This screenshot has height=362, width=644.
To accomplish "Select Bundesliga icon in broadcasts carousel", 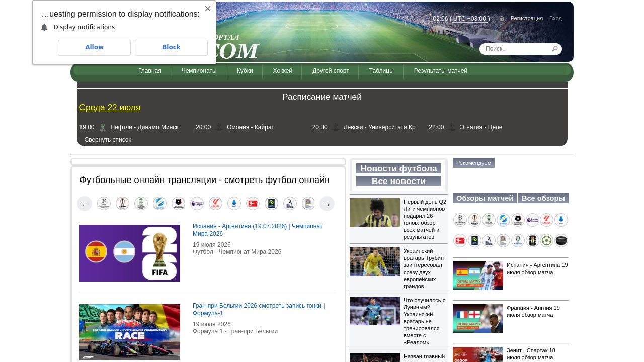I will pos(253,203).
